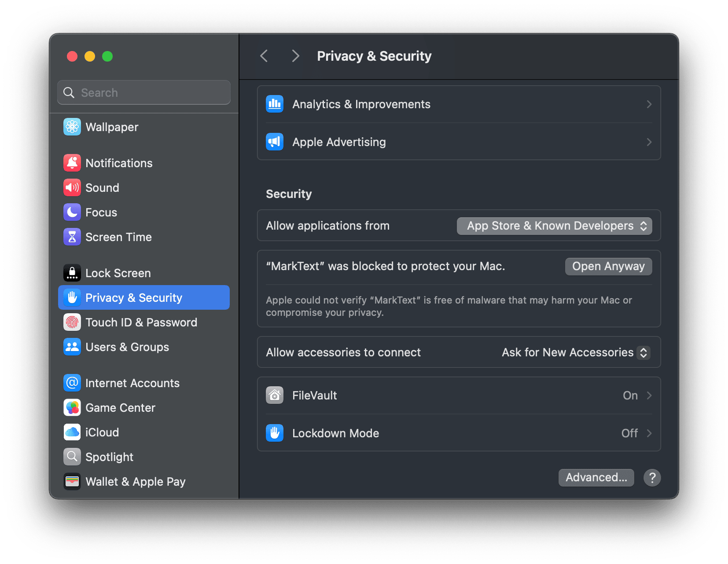
Task: Open Wallet & Apple Pay settings
Action: 144,482
